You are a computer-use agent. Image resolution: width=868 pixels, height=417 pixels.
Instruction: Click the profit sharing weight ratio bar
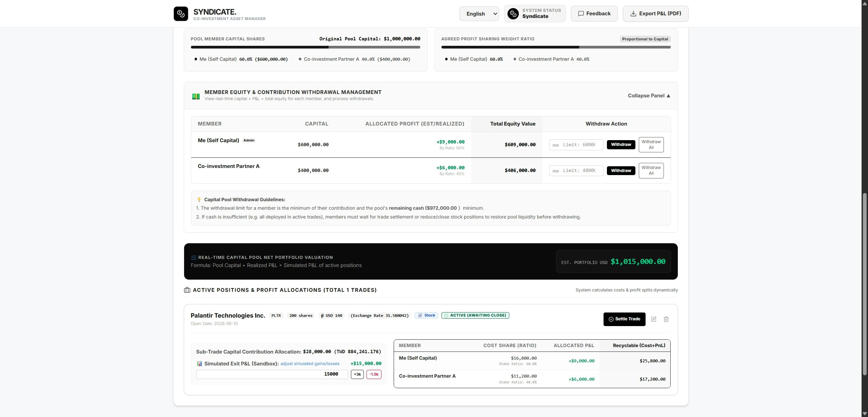[x=556, y=47]
